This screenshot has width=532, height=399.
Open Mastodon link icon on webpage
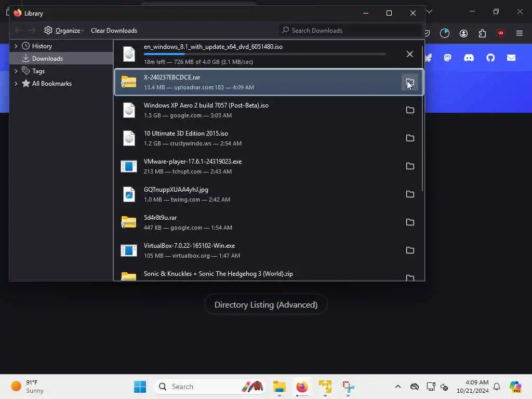pyautogui.click(x=447, y=58)
